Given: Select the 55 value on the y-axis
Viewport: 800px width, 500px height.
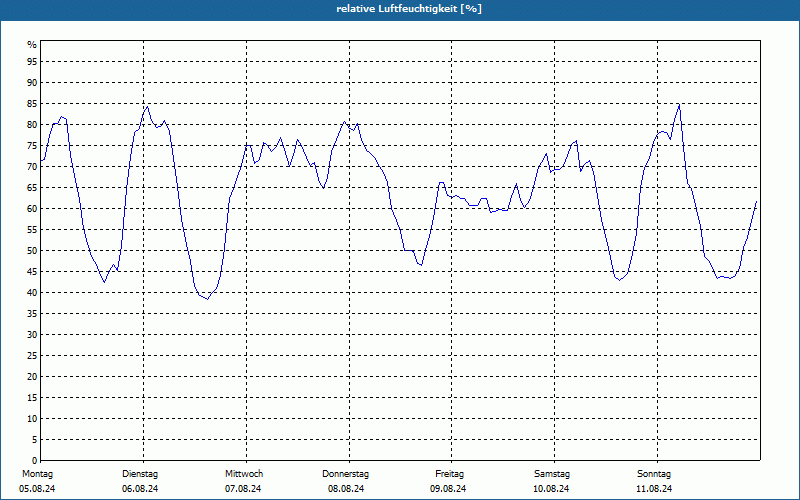Looking at the screenshot, I should tap(32, 230).
